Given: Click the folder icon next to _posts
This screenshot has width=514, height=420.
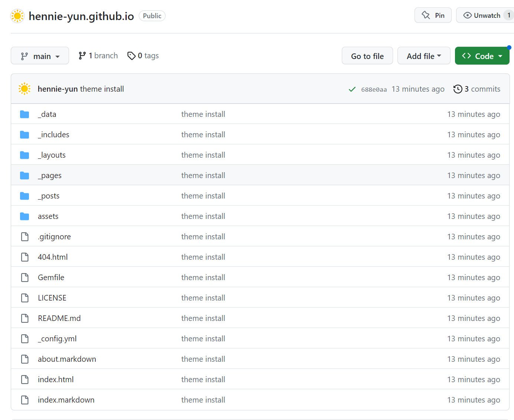Looking at the screenshot, I should [24, 196].
